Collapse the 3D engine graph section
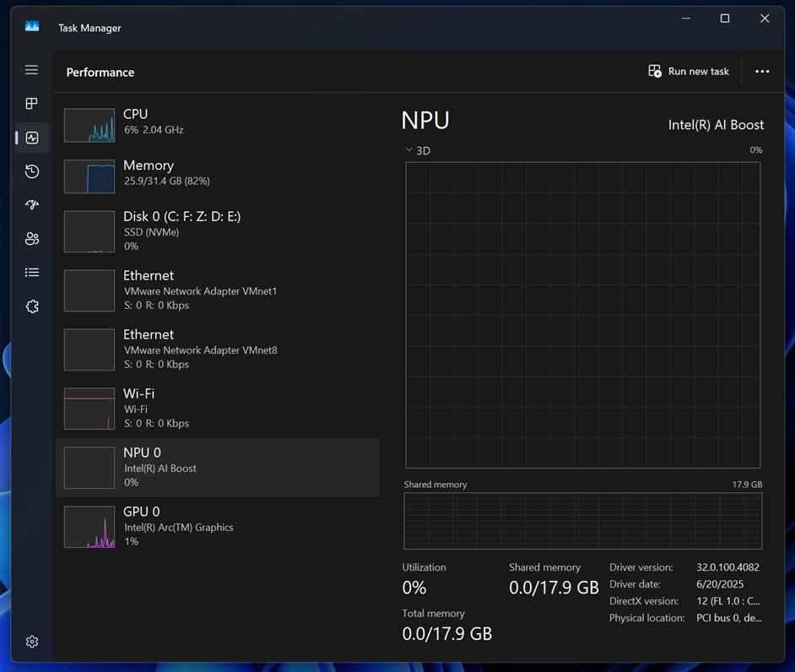Screen dimensions: 795x672 [x=408, y=150]
